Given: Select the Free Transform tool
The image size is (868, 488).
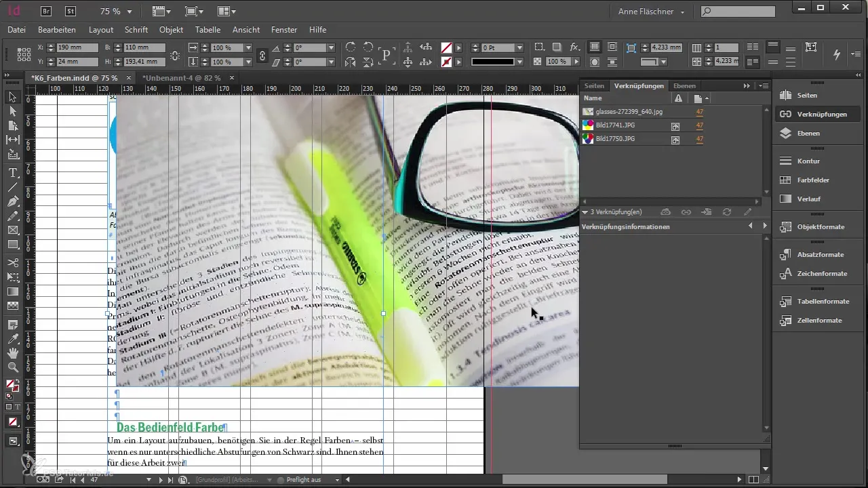Looking at the screenshot, I should point(12,277).
